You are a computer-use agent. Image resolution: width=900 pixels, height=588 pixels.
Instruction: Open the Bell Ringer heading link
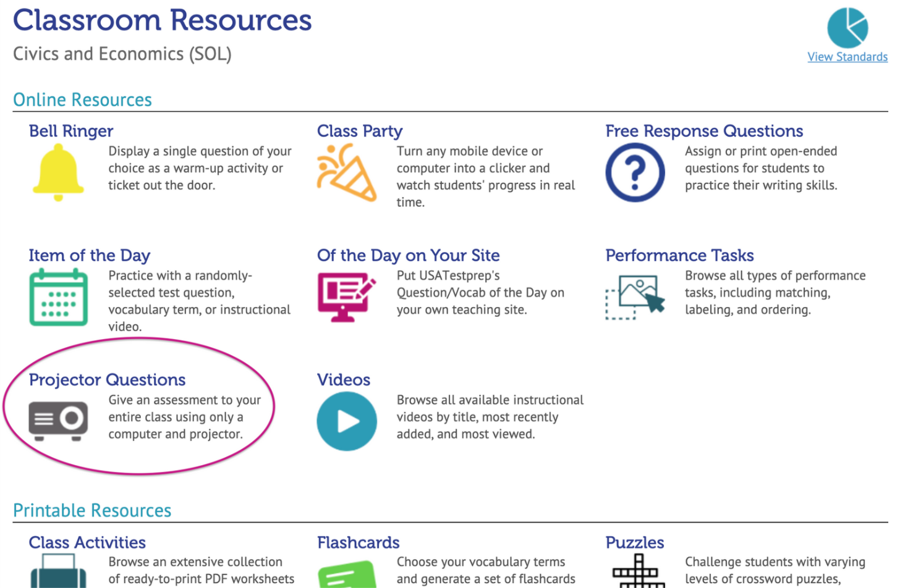(x=71, y=131)
